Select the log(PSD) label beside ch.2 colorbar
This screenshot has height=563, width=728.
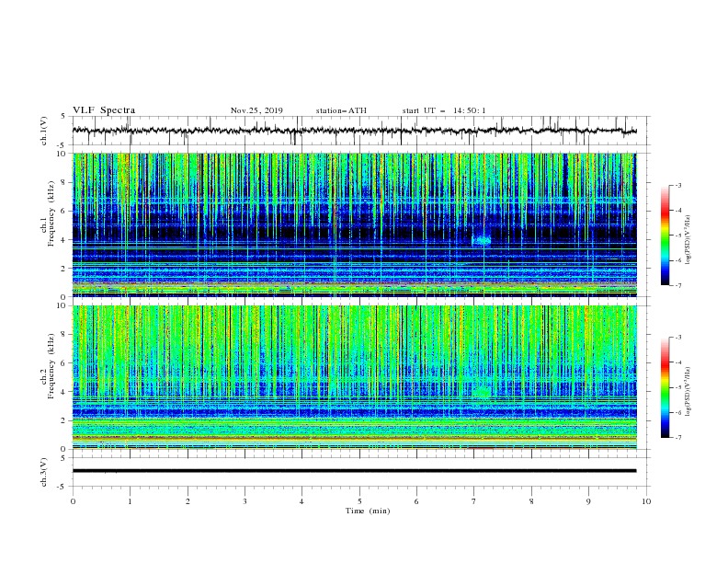tap(688, 391)
